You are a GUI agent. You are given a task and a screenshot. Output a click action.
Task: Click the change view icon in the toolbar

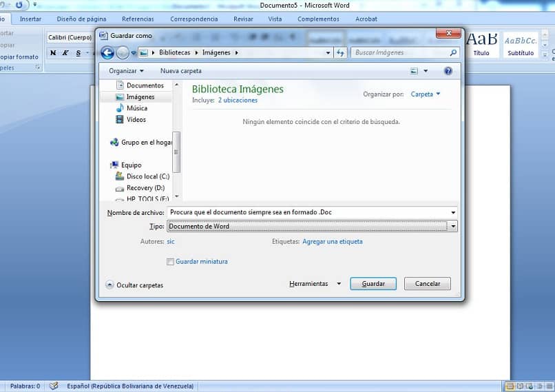click(x=414, y=71)
